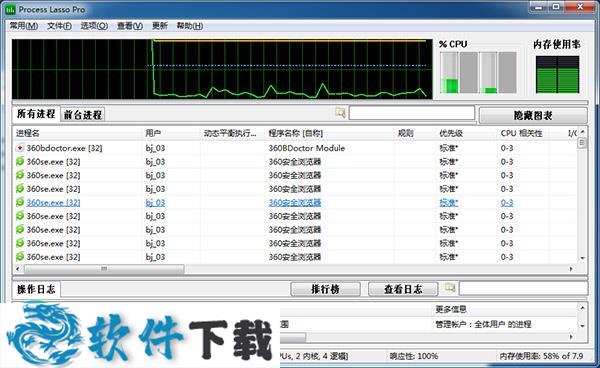Click the underlined bj_03 user link
This screenshot has height=368, width=600.
(155, 202)
